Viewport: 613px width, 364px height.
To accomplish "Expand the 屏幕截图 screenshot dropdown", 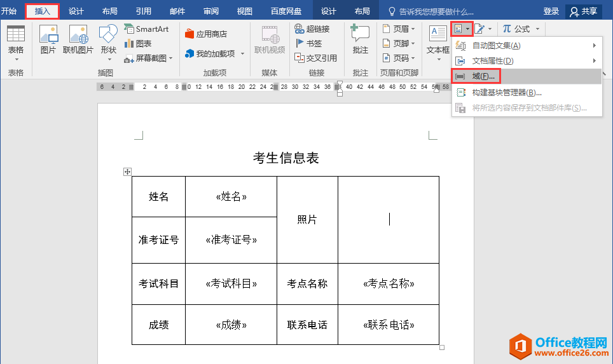I will coord(170,58).
